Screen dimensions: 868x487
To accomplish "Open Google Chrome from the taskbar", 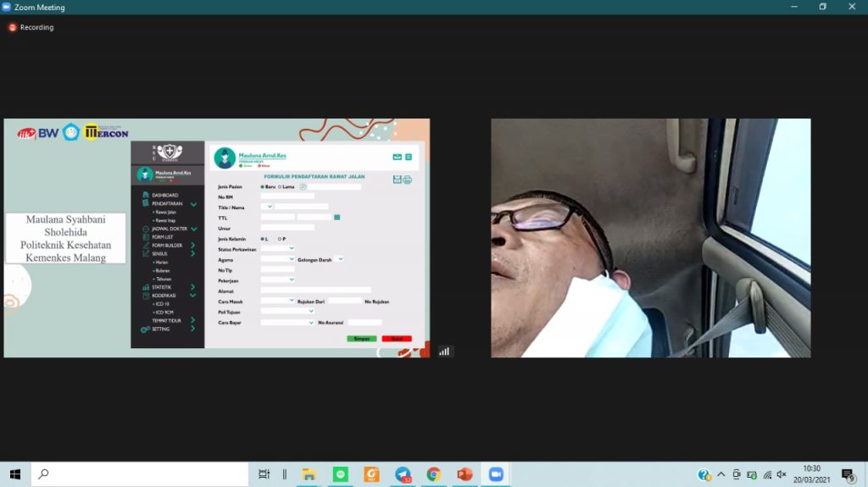I will click(433, 474).
